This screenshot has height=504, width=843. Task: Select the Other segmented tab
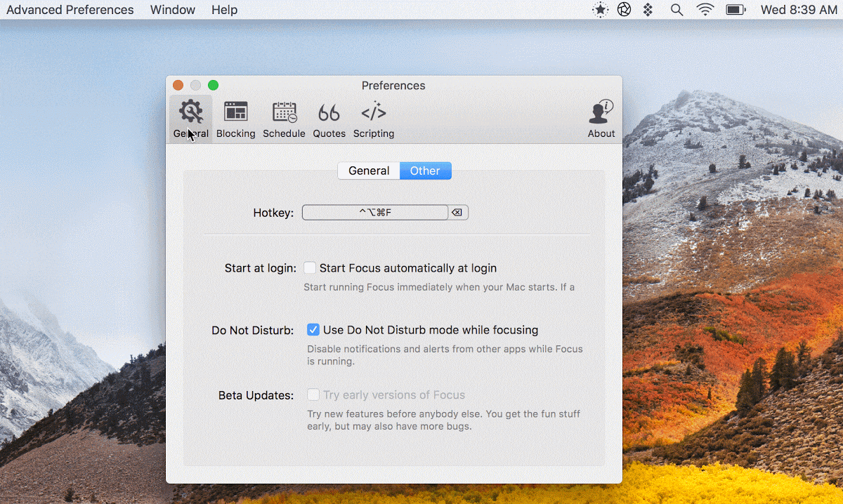(x=426, y=171)
